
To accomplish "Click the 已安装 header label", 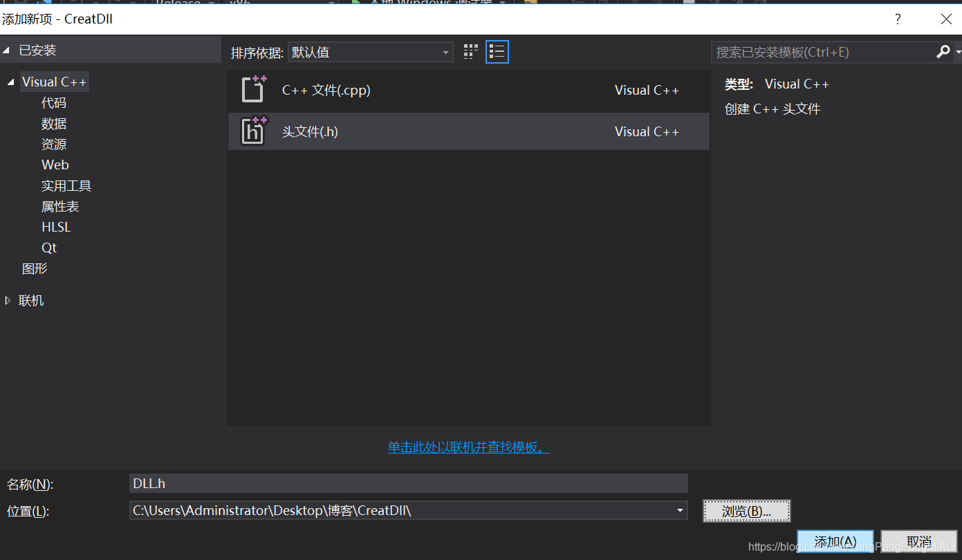I will coord(37,50).
